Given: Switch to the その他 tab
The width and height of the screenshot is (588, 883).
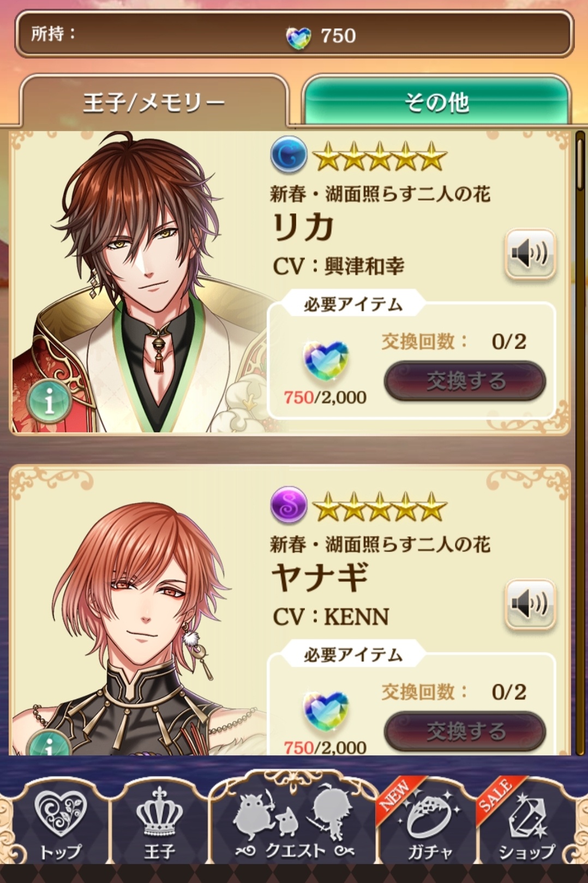Looking at the screenshot, I should coord(436,102).
